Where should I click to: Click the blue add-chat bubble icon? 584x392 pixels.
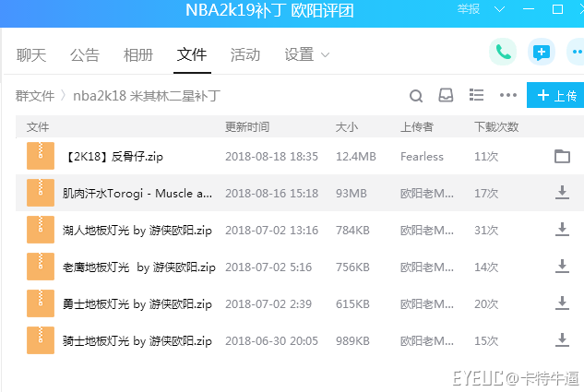pyautogui.click(x=542, y=53)
